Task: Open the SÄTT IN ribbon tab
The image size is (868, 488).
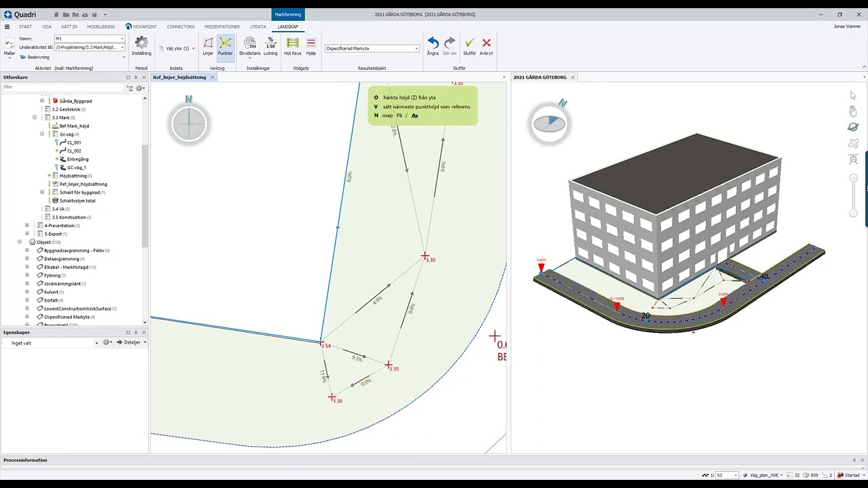Action: click(69, 26)
